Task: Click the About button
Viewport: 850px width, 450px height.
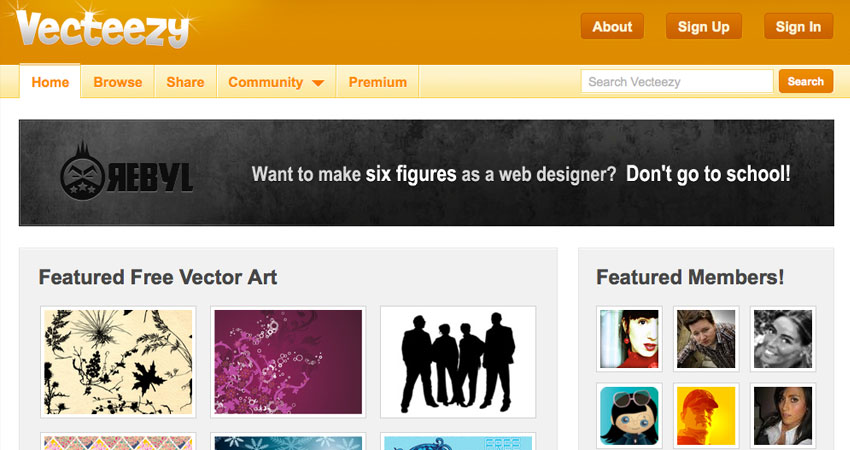Action: pos(612,27)
